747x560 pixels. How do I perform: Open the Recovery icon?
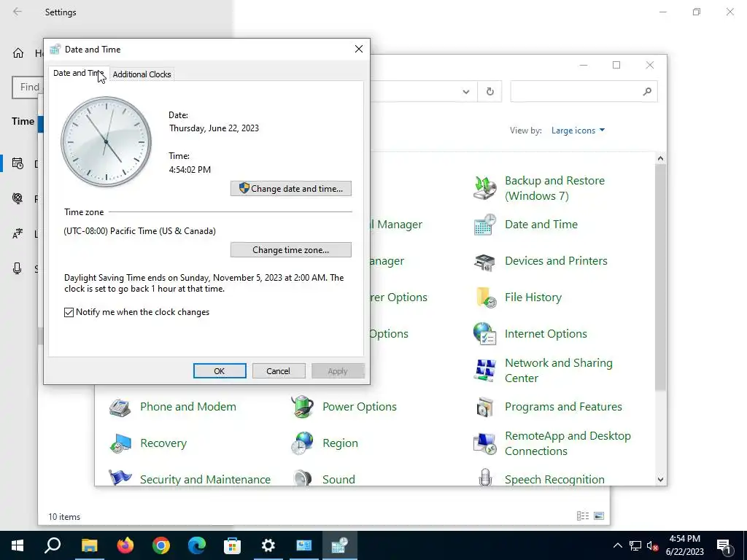pyautogui.click(x=120, y=443)
